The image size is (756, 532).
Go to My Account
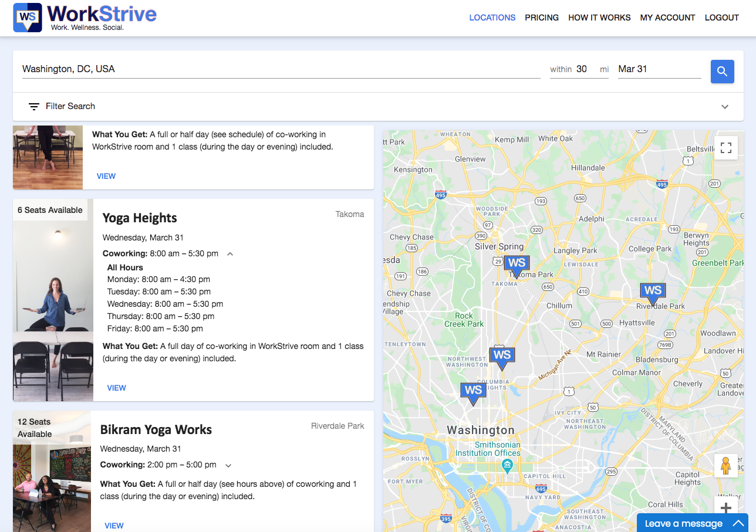[x=667, y=18]
